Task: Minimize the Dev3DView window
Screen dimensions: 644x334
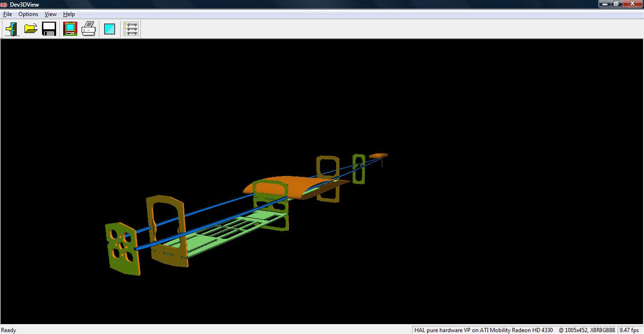Action: click(605, 4)
